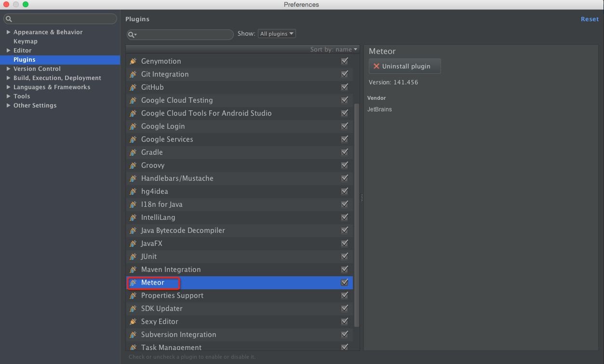This screenshot has width=604, height=364.
Task: Expand the Editor settings arrow
Action: pos(8,51)
